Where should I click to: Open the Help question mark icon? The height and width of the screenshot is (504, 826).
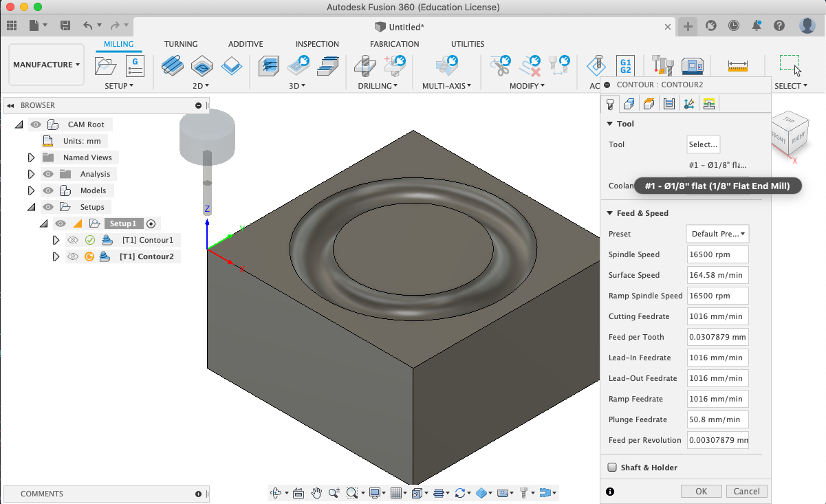779,25
